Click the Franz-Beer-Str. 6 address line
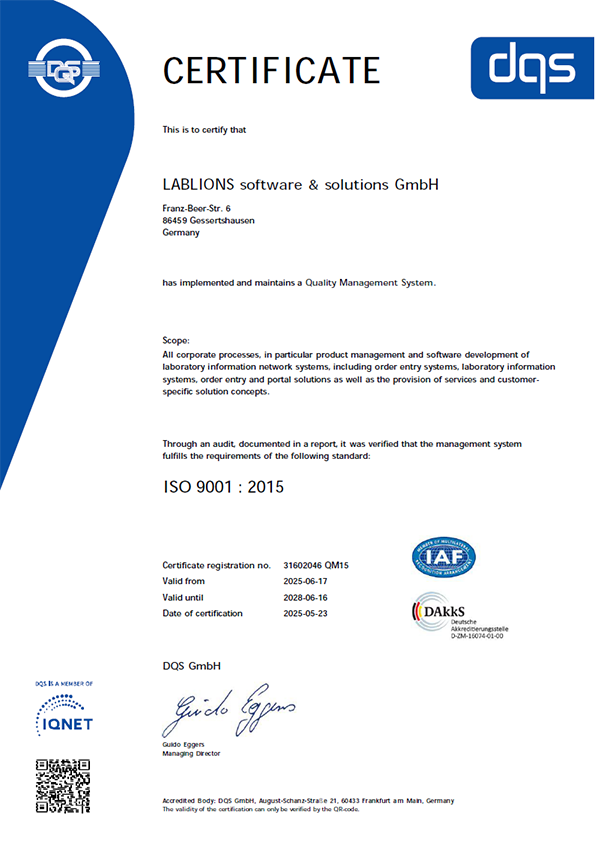 [197, 208]
